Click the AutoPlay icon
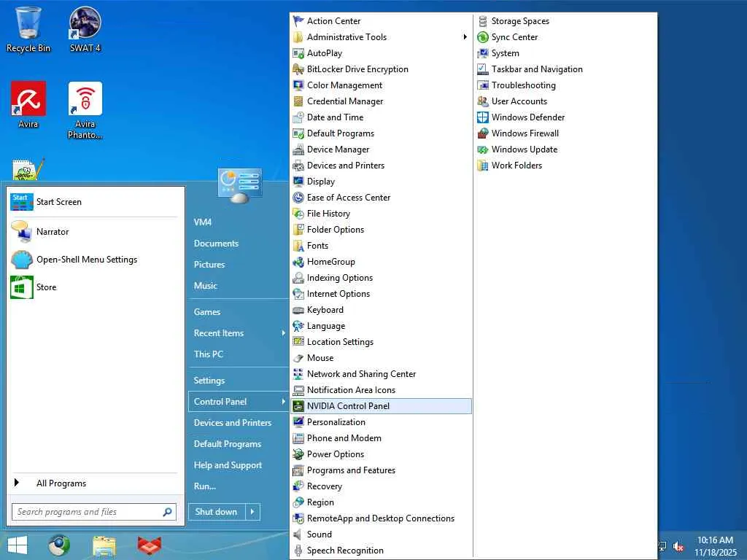This screenshot has width=747, height=560. pos(298,52)
